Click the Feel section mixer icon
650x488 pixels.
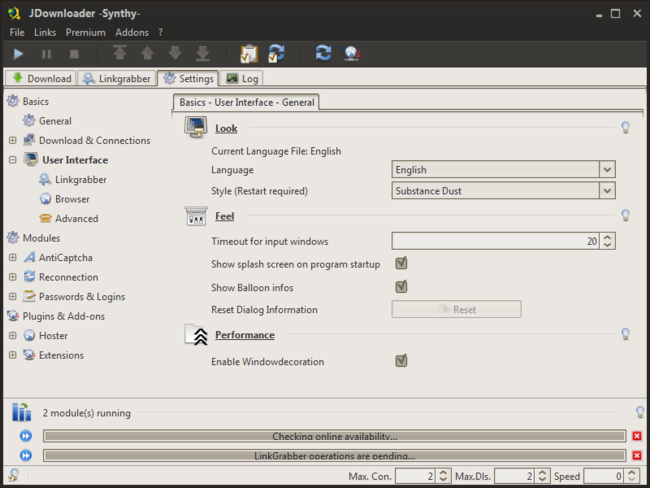pos(196,216)
